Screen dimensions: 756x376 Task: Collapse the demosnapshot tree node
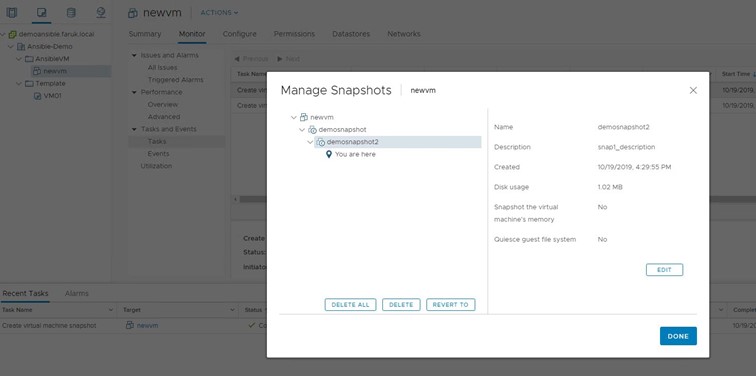pyautogui.click(x=302, y=130)
